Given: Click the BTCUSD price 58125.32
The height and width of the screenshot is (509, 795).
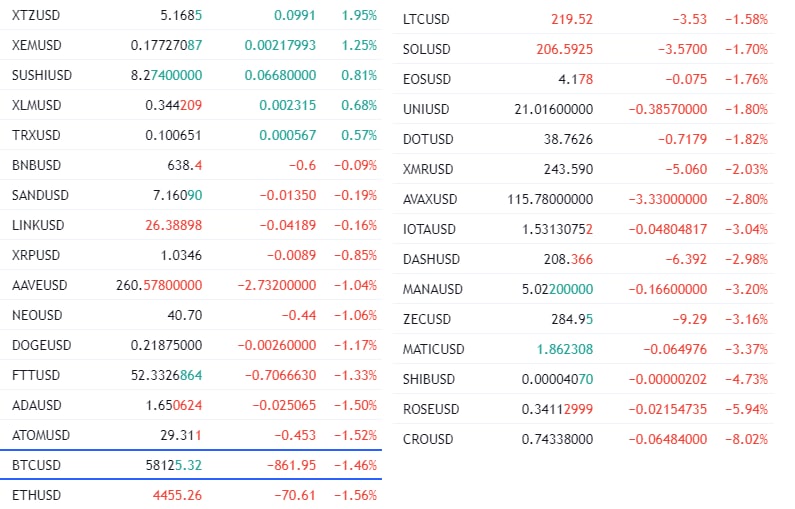Looking at the screenshot, I should (174, 465).
